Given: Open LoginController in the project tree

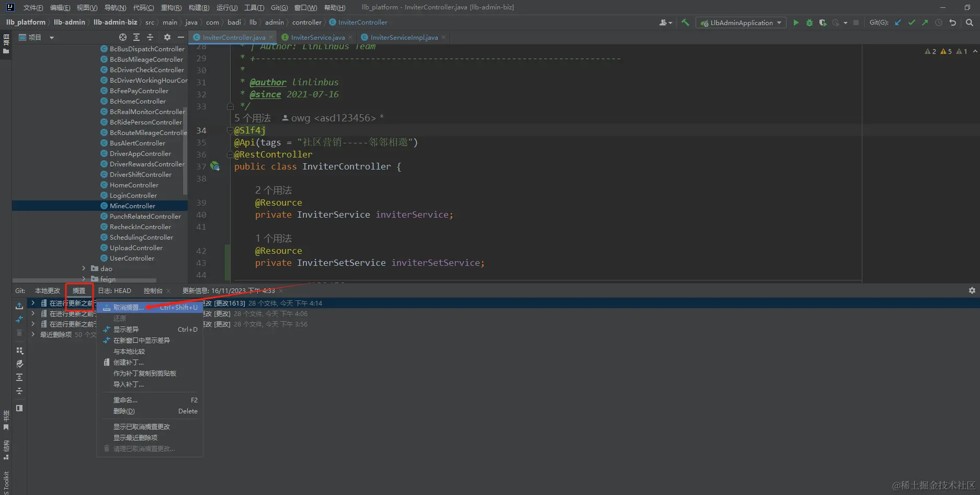Looking at the screenshot, I should (133, 195).
